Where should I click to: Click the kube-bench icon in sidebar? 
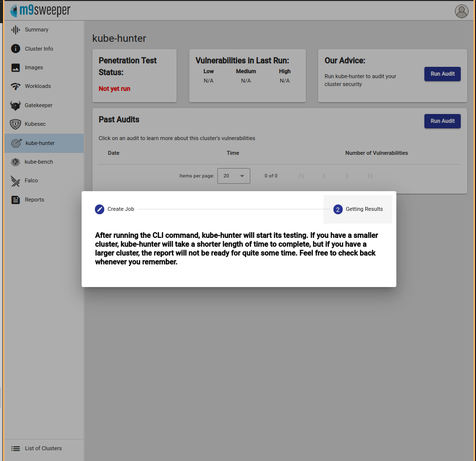click(16, 162)
